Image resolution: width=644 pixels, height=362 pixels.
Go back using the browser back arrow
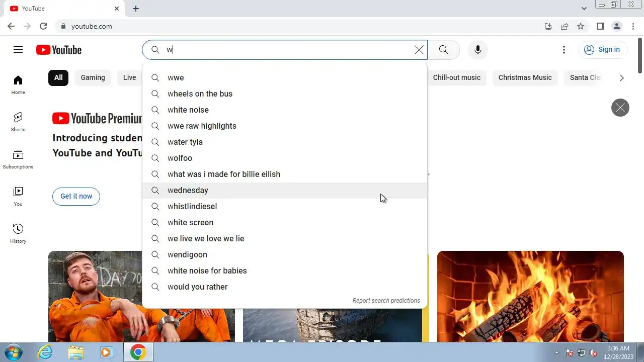pos(11,26)
